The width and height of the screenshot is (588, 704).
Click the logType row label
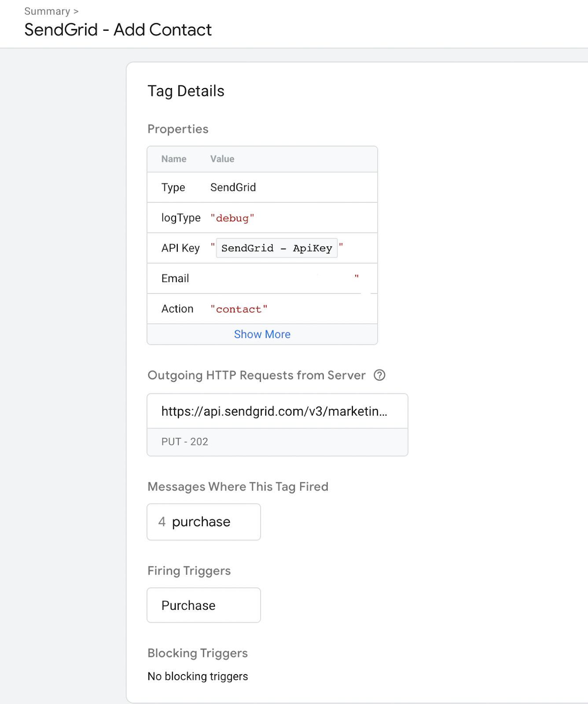point(181,218)
